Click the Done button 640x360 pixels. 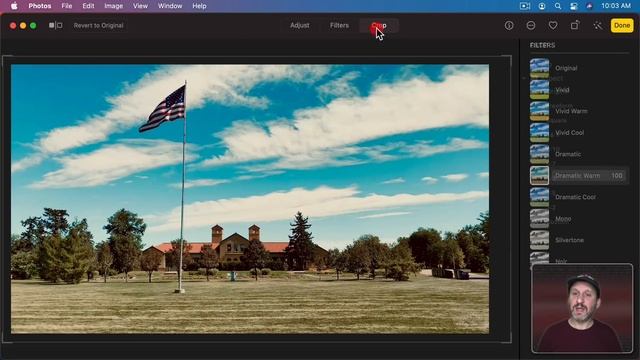coord(622,25)
